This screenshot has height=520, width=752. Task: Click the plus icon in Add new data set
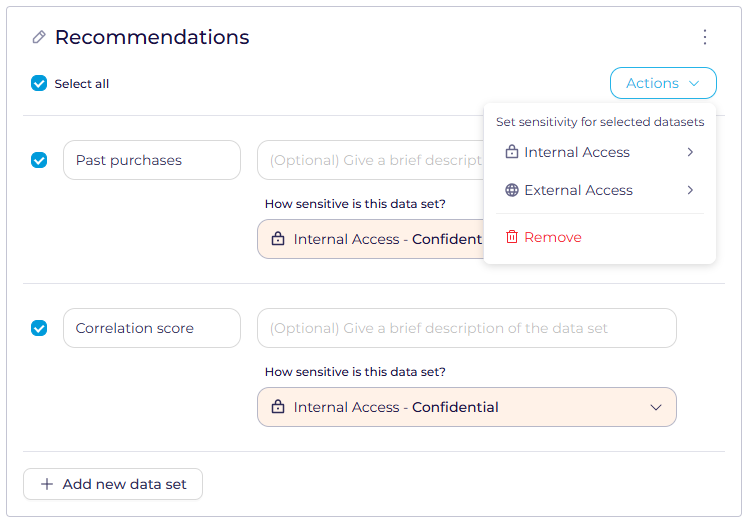[47, 484]
